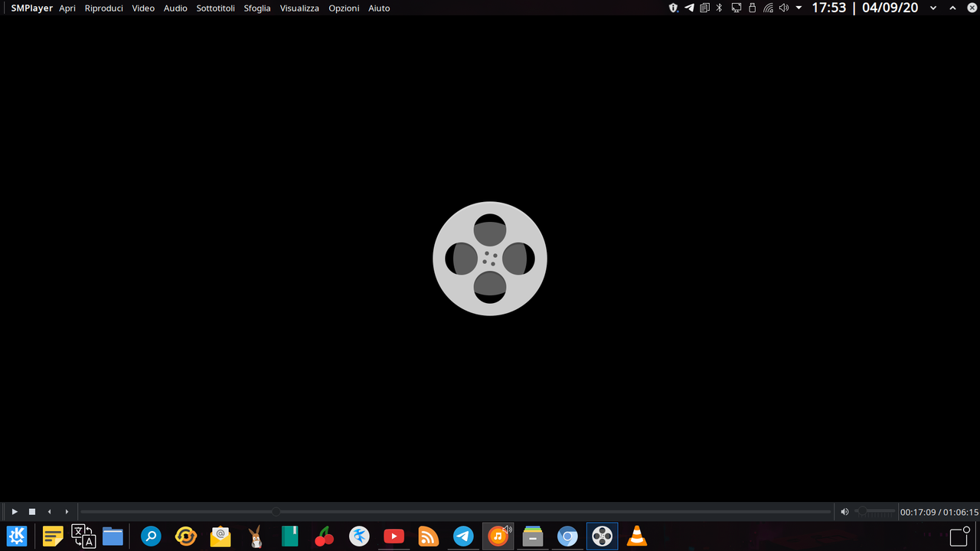Open the yellow sticky notes app
The width and height of the screenshot is (980, 551).
point(53,536)
